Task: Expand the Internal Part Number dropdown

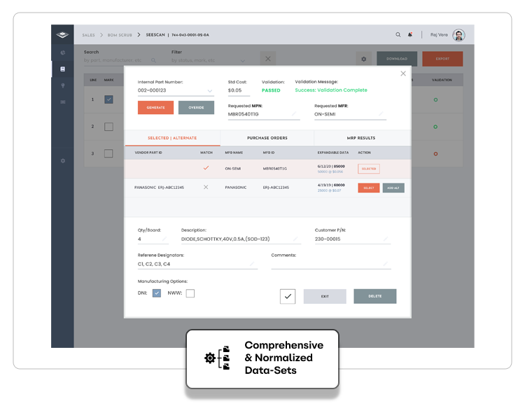Action: pos(210,91)
